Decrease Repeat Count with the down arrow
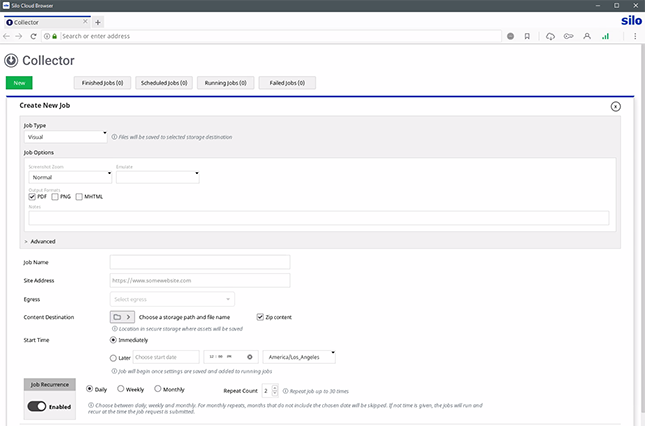645x426 pixels. click(275, 394)
